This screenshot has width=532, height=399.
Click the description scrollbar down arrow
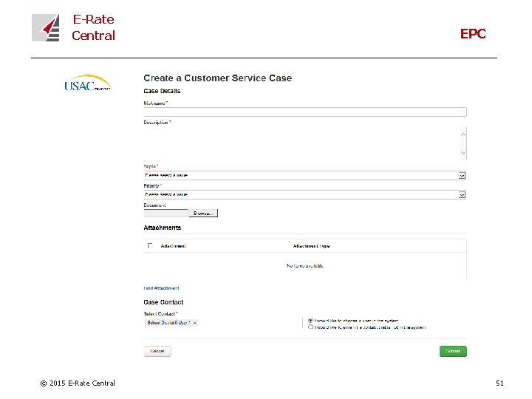(x=463, y=155)
